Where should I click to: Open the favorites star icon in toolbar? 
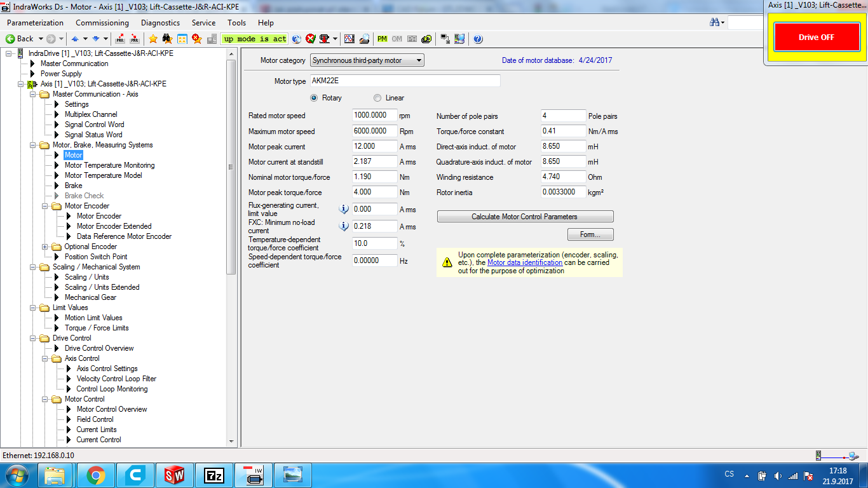[x=153, y=39]
